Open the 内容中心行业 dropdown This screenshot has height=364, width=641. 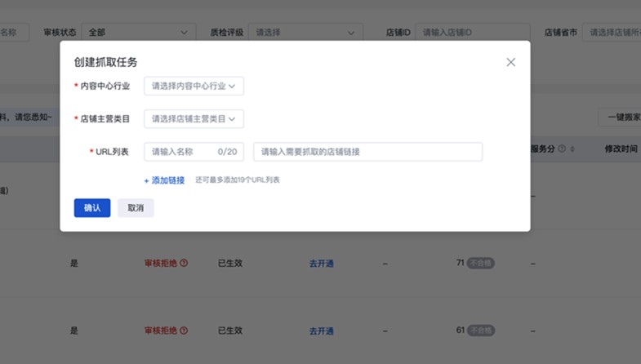(194, 86)
